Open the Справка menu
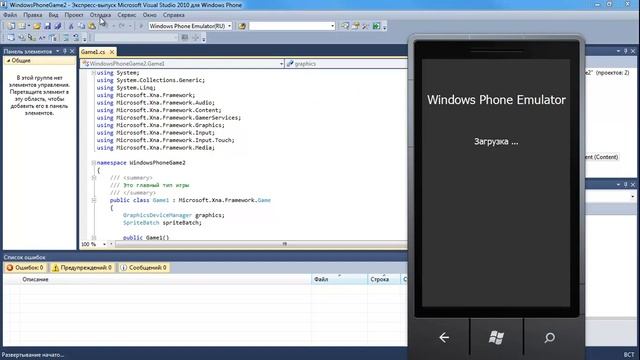640x360 pixels. click(x=173, y=15)
